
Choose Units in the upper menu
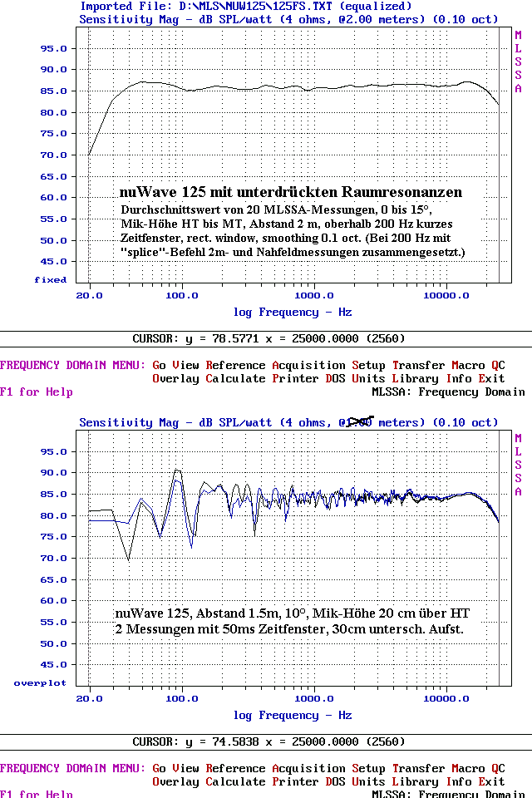368,379
